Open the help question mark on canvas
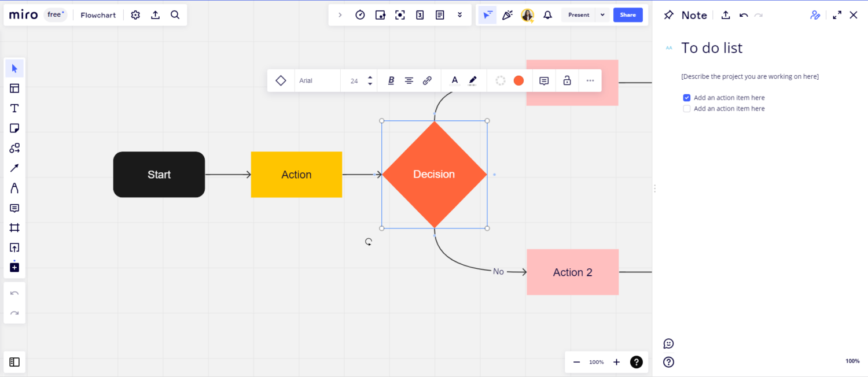The width and height of the screenshot is (868, 377). pyautogui.click(x=637, y=362)
